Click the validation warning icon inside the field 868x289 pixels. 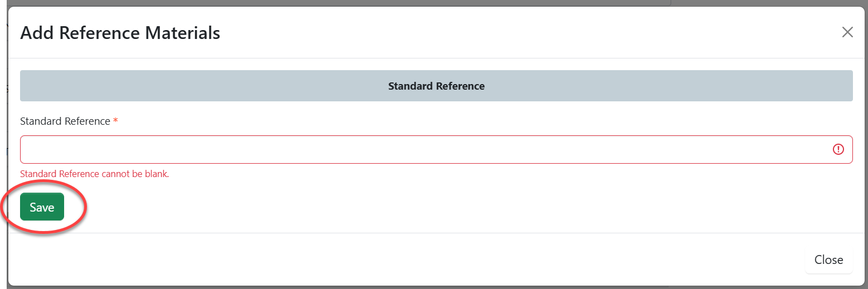(x=838, y=149)
